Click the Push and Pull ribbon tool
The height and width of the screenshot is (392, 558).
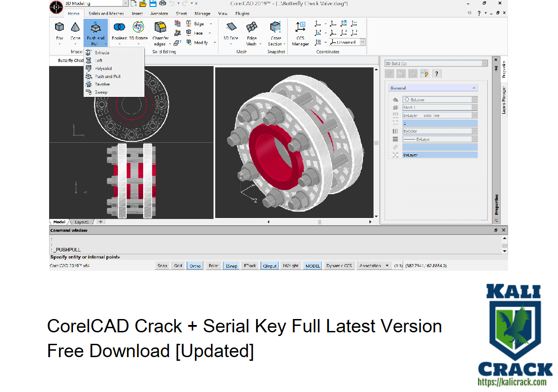[x=95, y=33]
